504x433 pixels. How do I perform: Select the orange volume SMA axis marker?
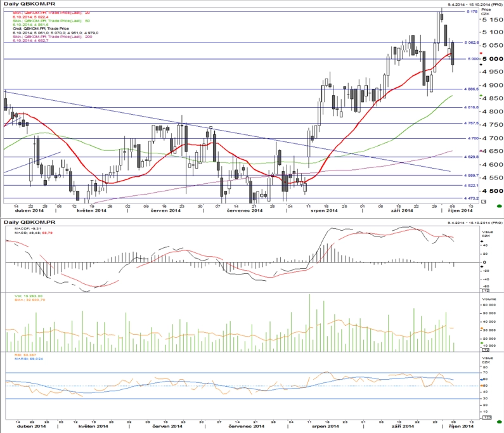coord(482,328)
